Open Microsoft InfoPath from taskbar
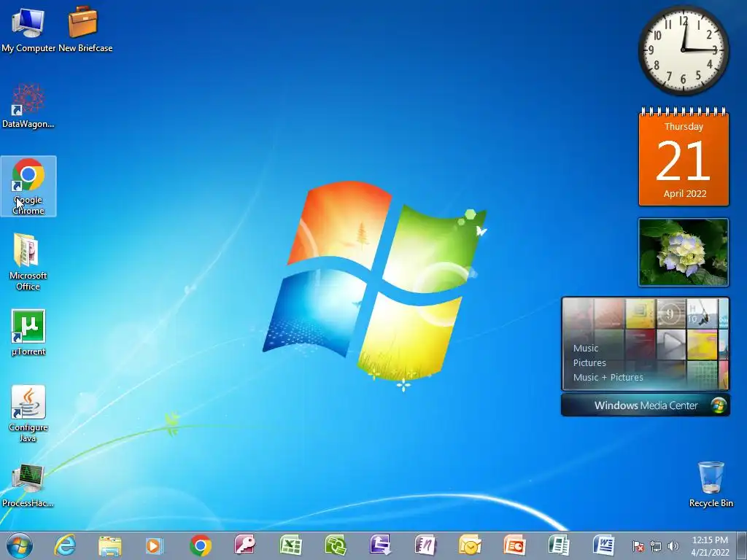The height and width of the screenshot is (560, 747). click(x=380, y=545)
